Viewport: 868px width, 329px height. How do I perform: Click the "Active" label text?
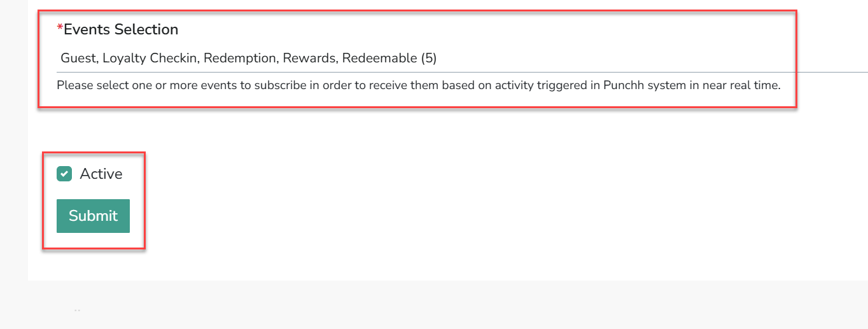(101, 174)
